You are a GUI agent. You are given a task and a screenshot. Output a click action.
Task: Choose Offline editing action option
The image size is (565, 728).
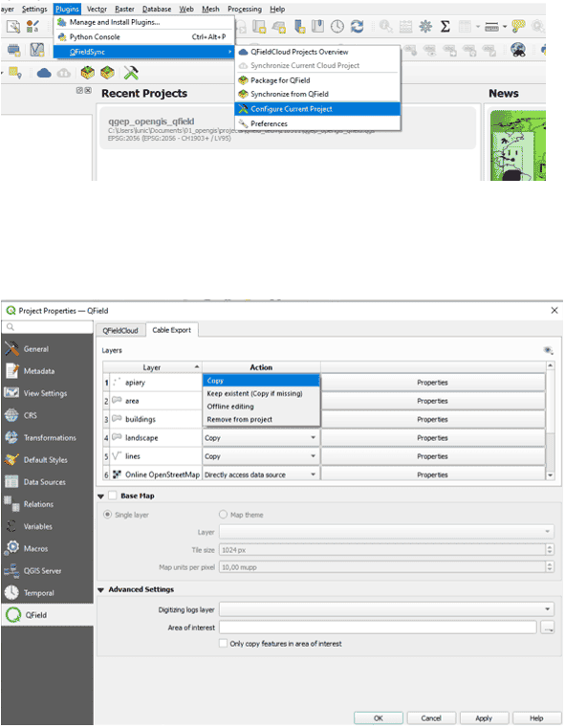261,407
